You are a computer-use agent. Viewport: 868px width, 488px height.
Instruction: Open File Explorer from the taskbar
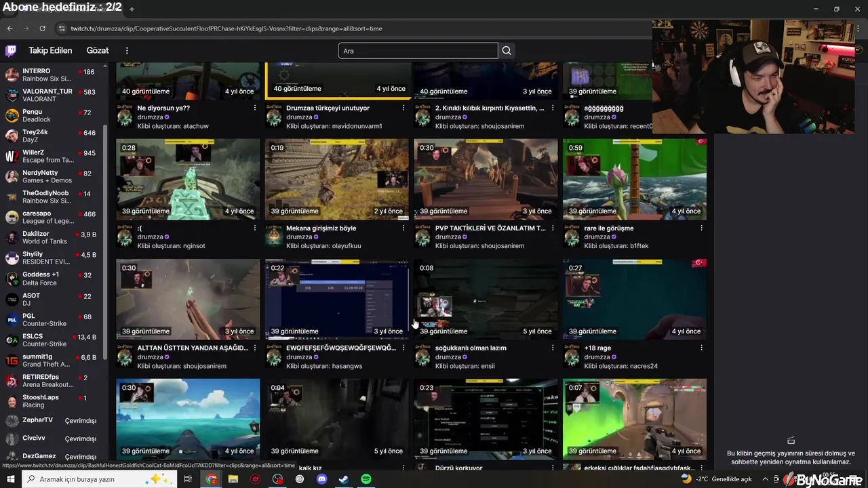coord(233,479)
